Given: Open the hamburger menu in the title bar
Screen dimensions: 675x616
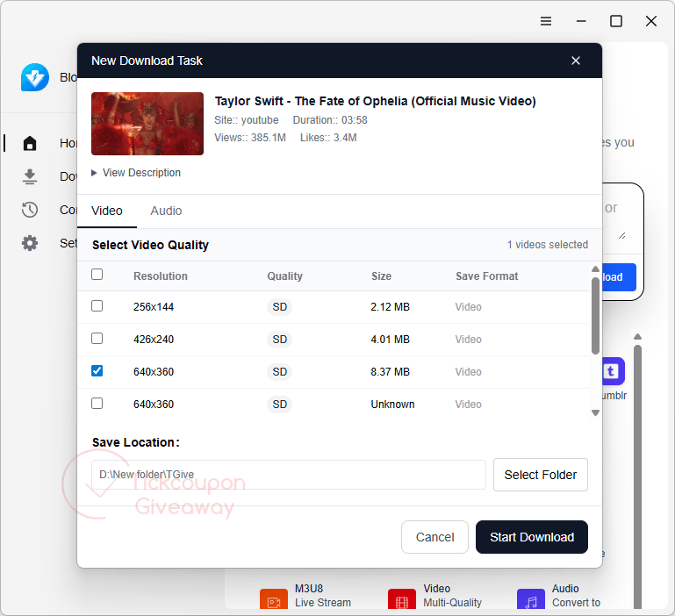Looking at the screenshot, I should coord(546,21).
